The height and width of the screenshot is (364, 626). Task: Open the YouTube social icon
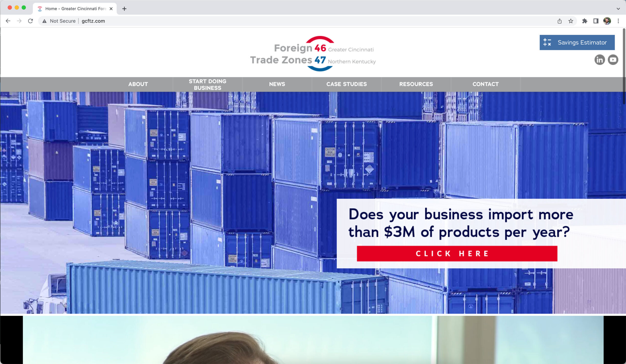click(613, 60)
